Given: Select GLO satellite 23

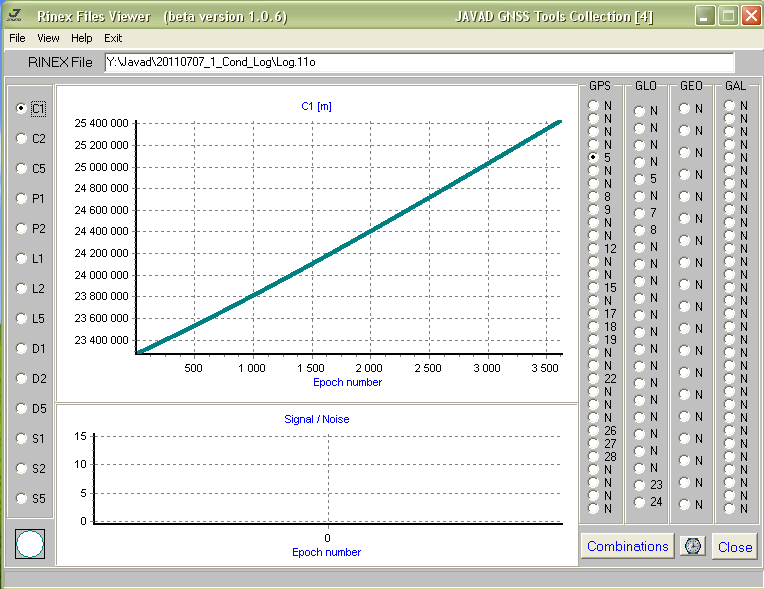Looking at the screenshot, I should [x=639, y=485].
